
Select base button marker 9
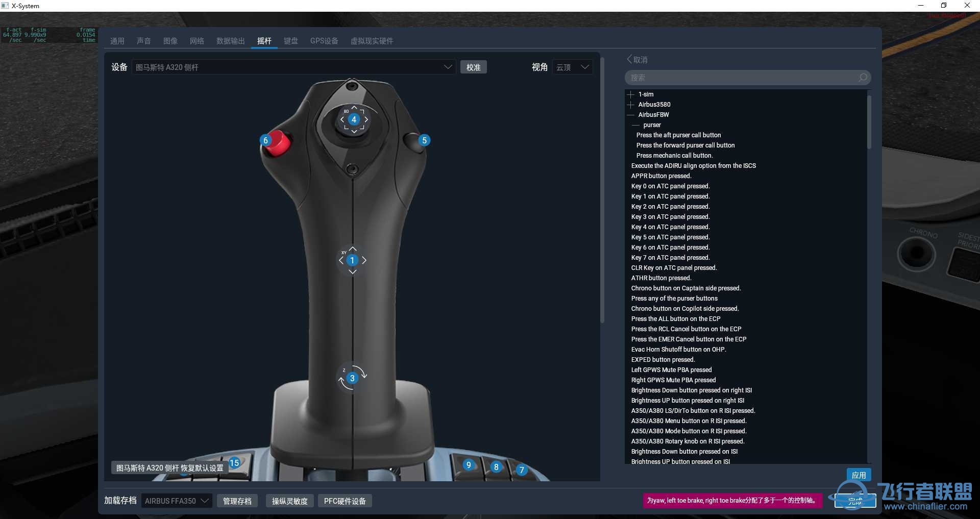pyautogui.click(x=469, y=465)
